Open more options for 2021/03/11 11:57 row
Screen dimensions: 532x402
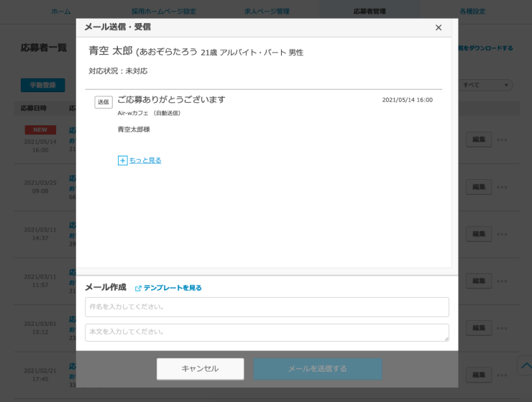pyautogui.click(x=502, y=280)
